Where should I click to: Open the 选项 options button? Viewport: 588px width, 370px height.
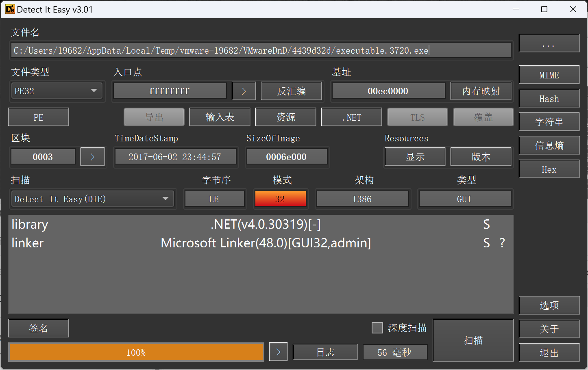pos(549,305)
